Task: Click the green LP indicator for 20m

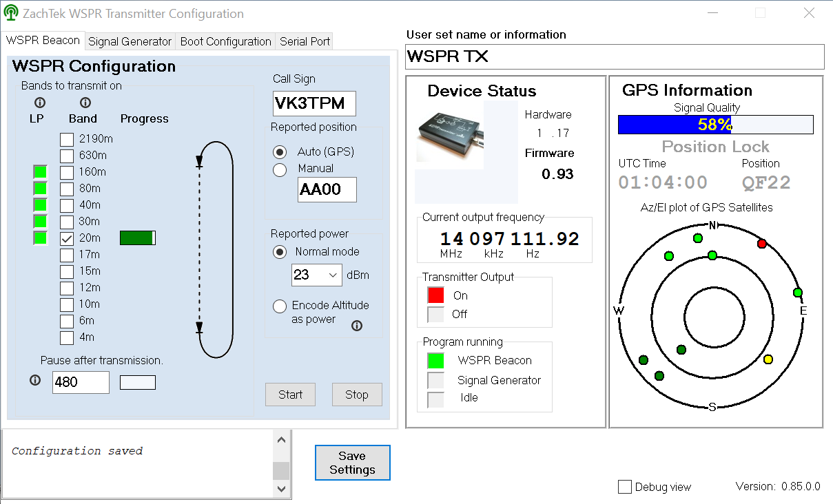Action: (x=41, y=238)
